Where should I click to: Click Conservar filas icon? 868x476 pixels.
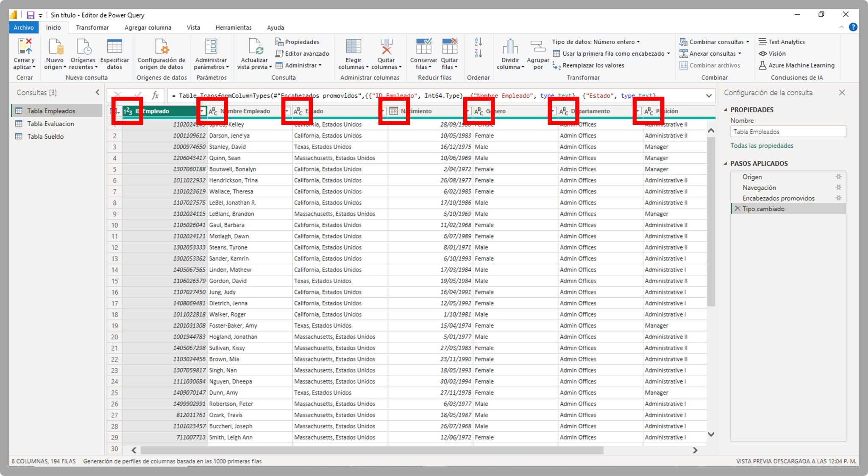coord(424,47)
